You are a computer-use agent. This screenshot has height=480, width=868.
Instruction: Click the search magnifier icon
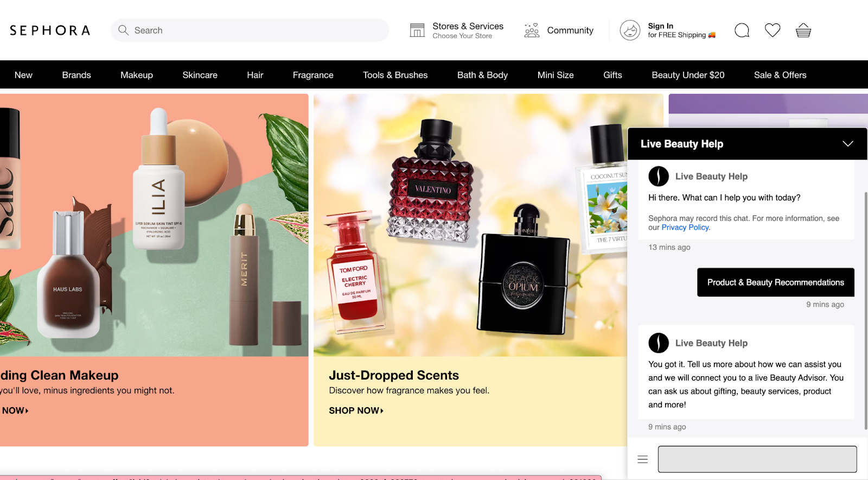123,30
